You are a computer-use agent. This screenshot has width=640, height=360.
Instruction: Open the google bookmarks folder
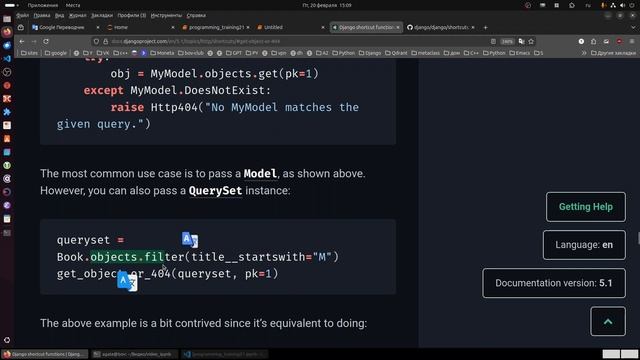(x=56, y=53)
